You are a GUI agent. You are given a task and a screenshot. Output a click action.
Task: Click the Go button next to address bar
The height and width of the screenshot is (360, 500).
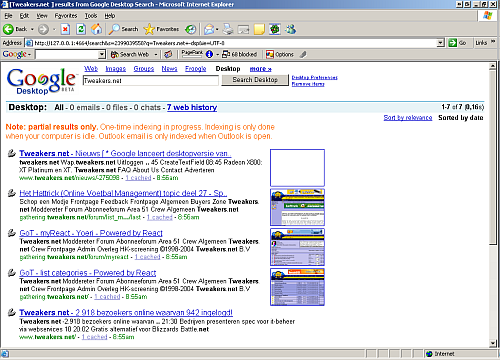457,43
